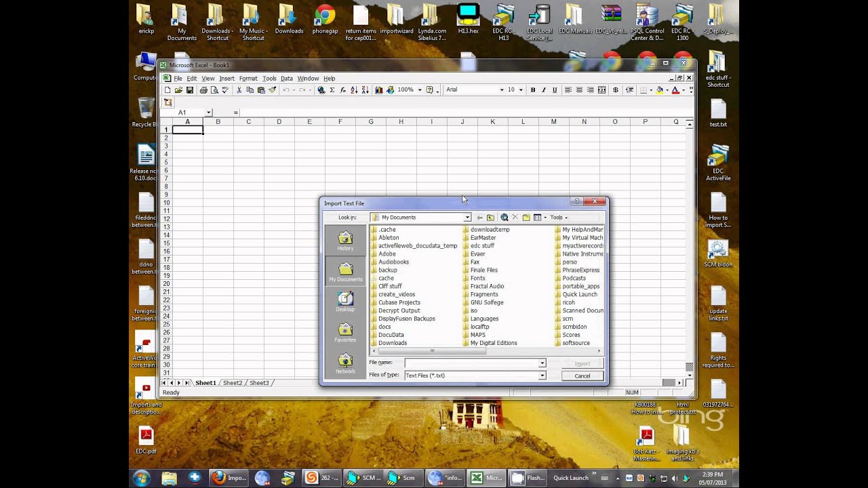The height and width of the screenshot is (488, 868).
Task: Click the Sort Ascending A-Z icon
Action: (354, 89)
